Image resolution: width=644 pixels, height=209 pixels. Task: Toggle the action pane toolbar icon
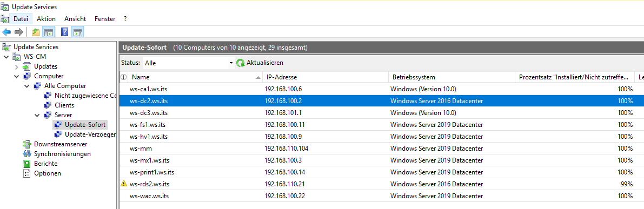[77, 32]
